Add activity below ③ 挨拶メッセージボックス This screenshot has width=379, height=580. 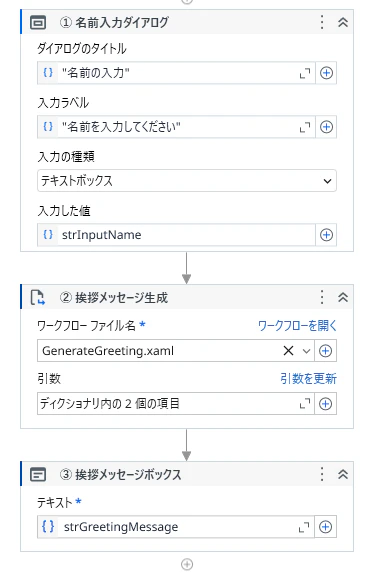point(187,564)
